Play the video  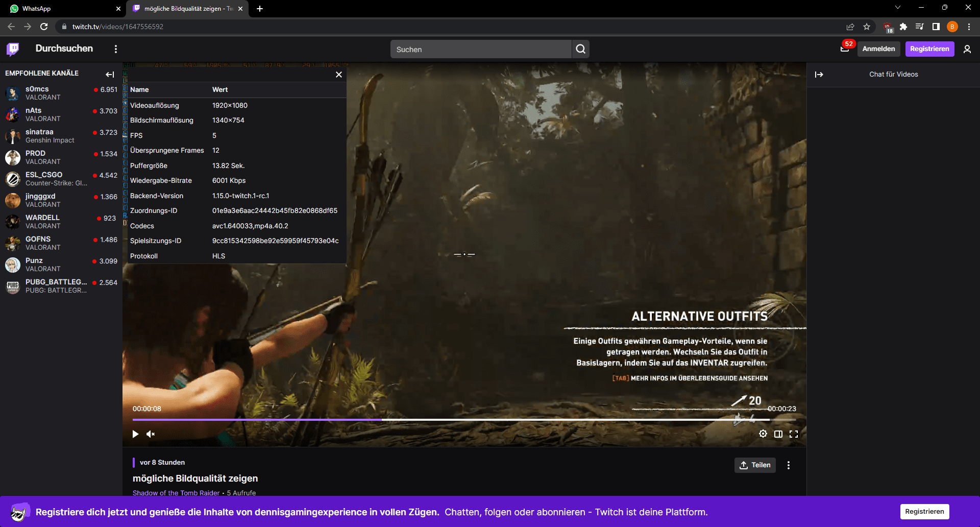(x=135, y=434)
